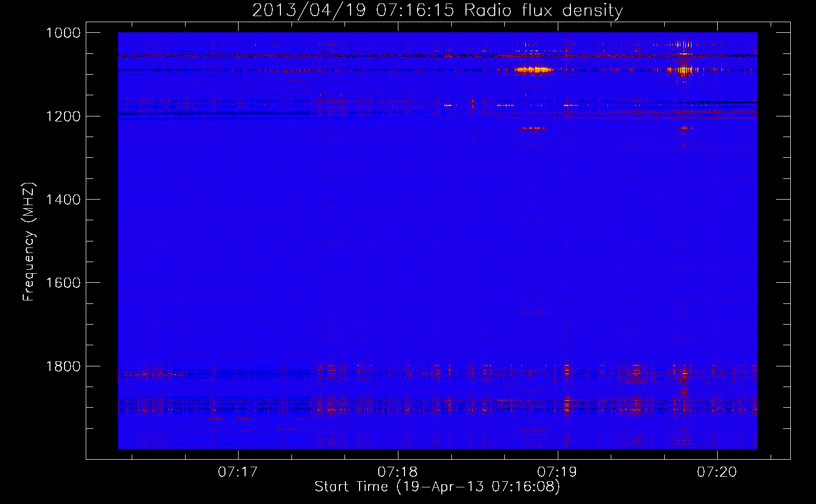Click the plot title 'Radio flux density'
This screenshot has height=504, width=816.
click(x=543, y=10)
